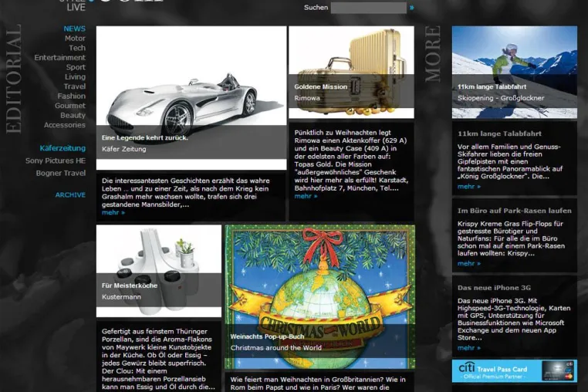Click the Citi Travel Pass Card banner
Viewport: 588px width, 392px height.
pos(515,371)
